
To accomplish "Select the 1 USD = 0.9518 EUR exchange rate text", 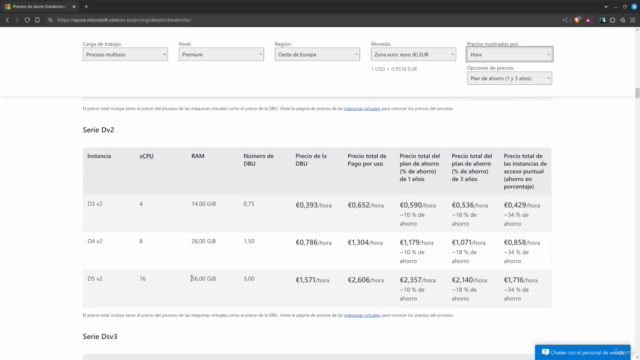I will [x=394, y=69].
